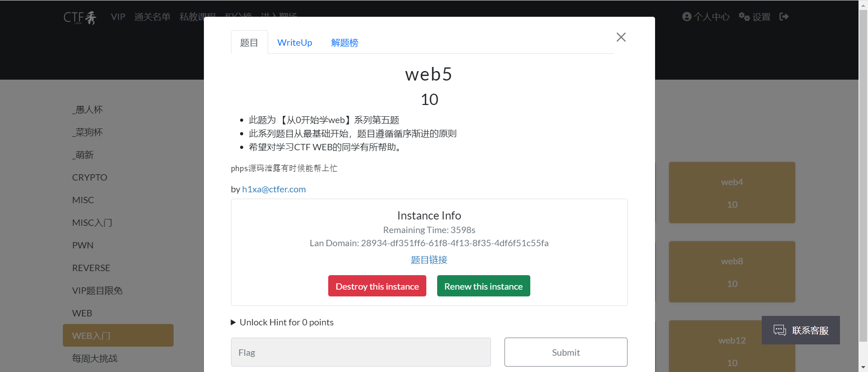Open the 联系客服 chat widget

tap(801, 330)
